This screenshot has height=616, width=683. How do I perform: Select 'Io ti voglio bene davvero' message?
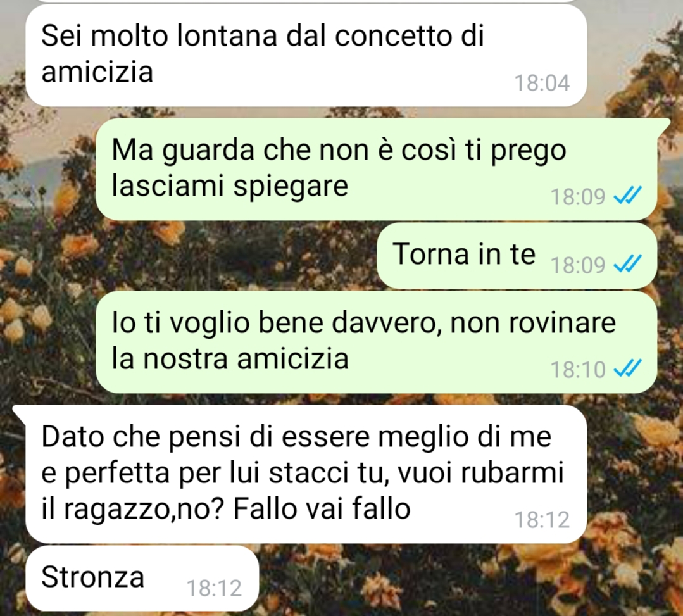(377, 342)
